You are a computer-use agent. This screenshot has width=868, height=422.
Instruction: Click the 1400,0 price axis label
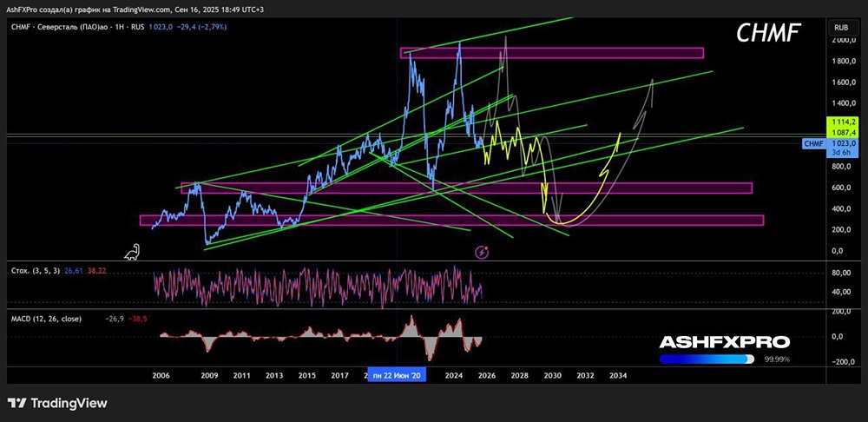click(844, 103)
